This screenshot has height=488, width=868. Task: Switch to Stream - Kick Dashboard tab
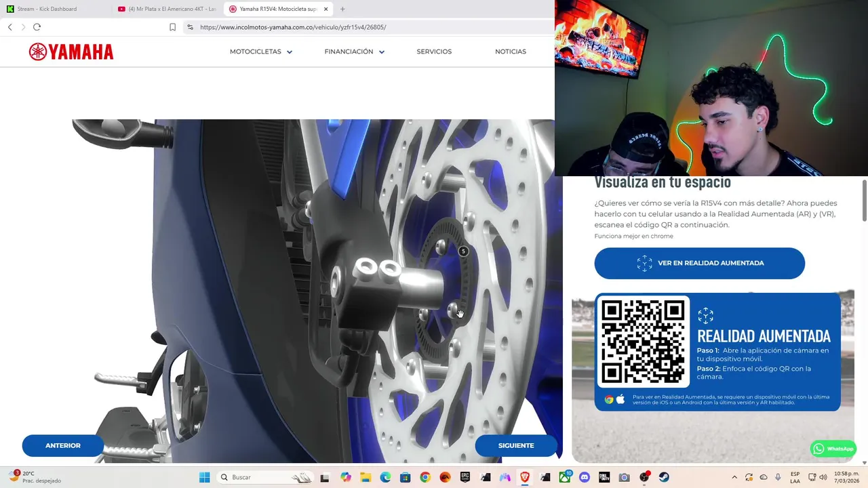pyautogui.click(x=54, y=9)
